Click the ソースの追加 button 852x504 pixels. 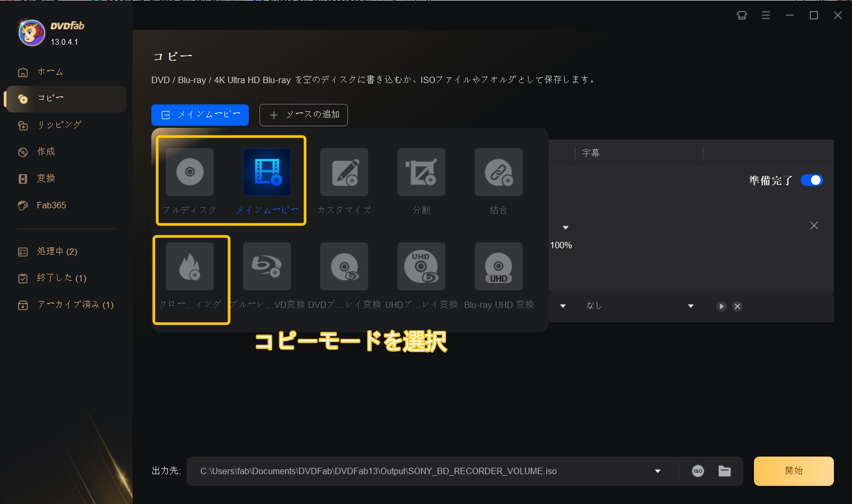(x=304, y=115)
